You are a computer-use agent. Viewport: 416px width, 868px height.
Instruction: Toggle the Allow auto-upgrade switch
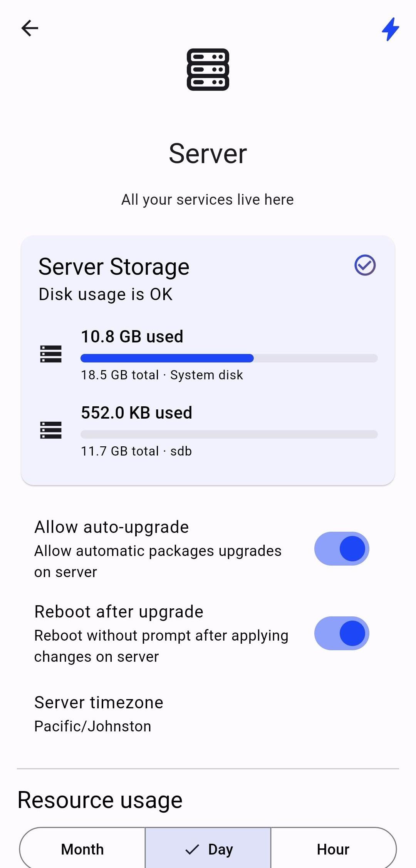click(x=342, y=549)
